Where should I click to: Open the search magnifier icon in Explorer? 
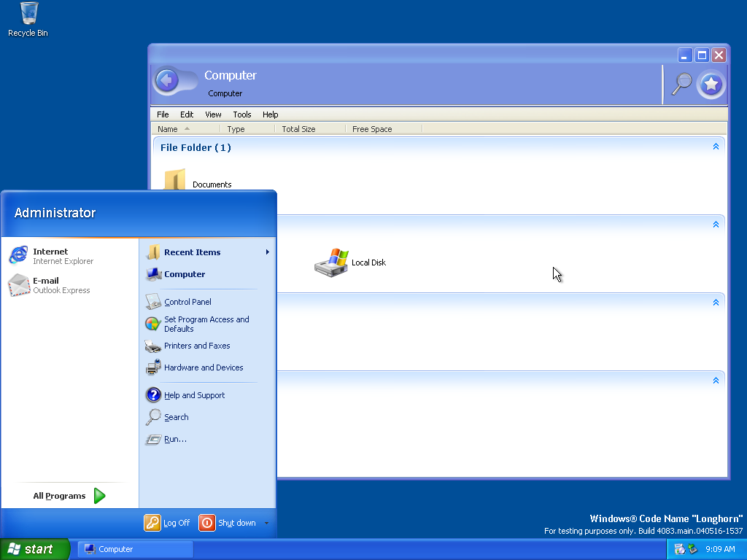(x=681, y=84)
